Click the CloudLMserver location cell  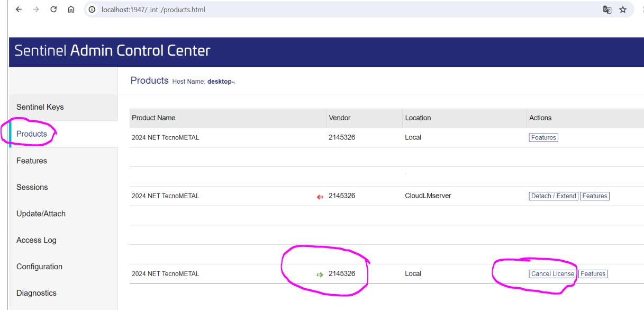click(428, 196)
